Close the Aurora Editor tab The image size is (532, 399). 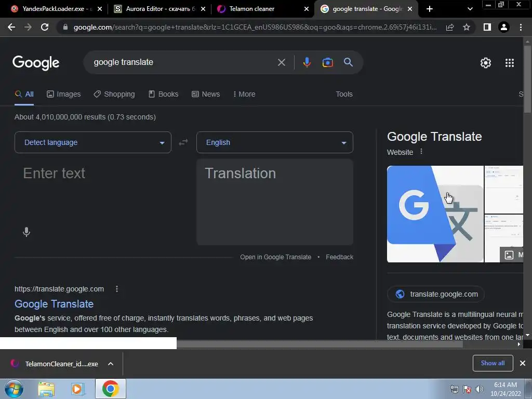pyautogui.click(x=203, y=9)
